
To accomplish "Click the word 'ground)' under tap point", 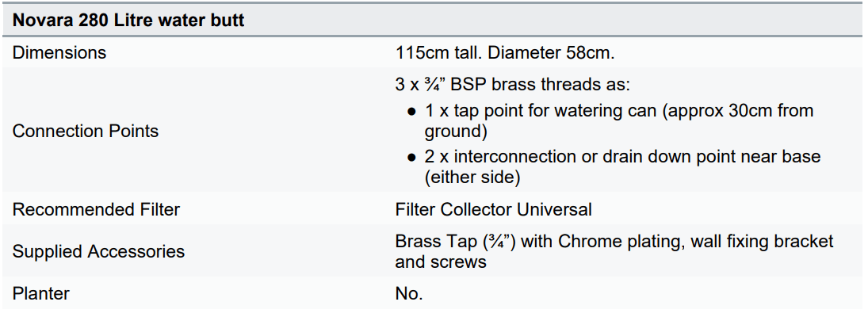I will point(456,131).
